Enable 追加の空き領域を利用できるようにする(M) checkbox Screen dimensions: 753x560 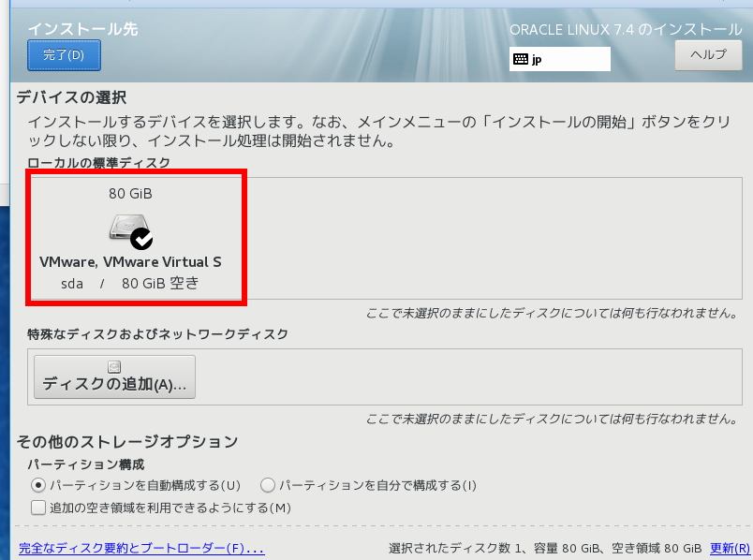[38, 508]
